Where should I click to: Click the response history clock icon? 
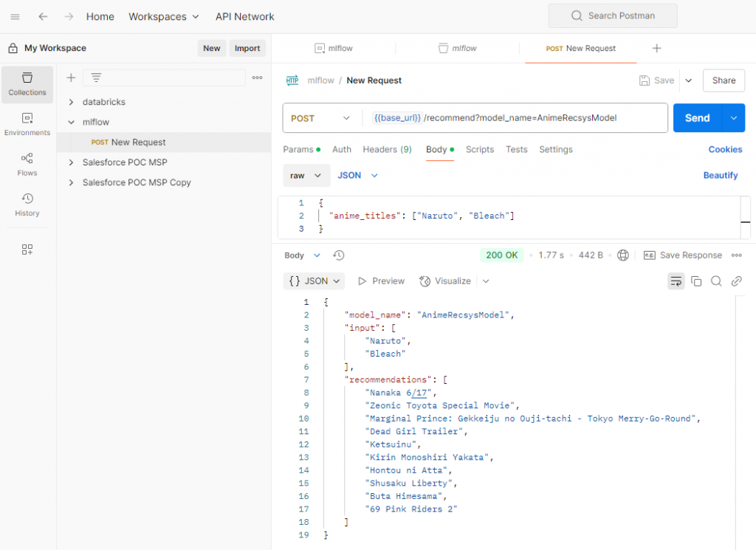click(x=339, y=255)
